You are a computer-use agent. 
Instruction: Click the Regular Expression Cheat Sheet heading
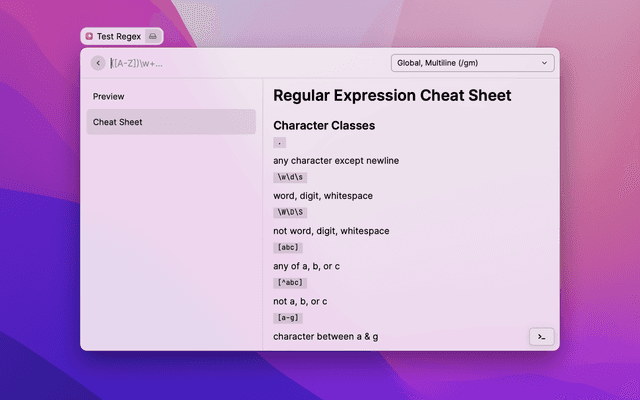392,96
